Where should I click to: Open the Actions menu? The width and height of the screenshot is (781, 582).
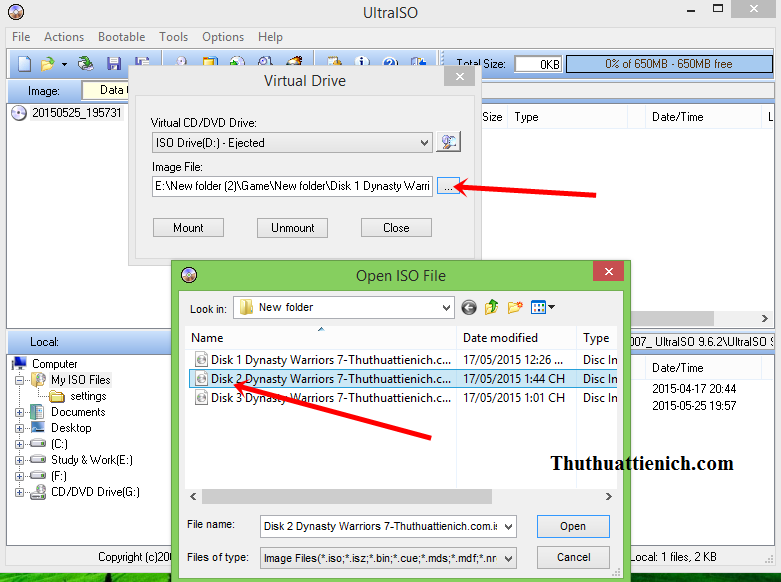click(64, 37)
